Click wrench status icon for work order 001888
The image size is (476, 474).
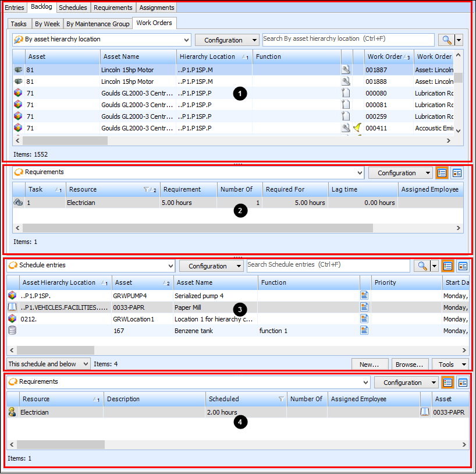point(346,82)
